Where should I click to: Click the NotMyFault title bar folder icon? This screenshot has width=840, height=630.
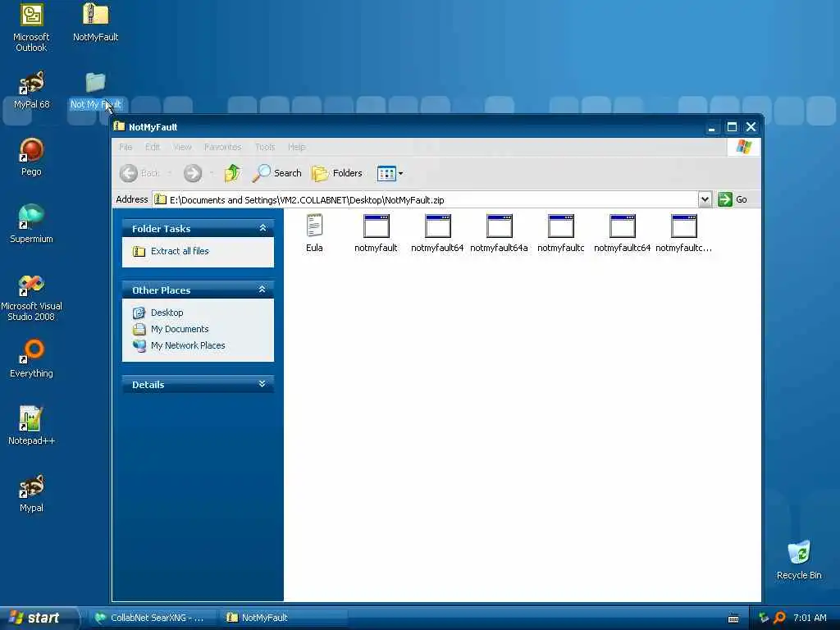[x=119, y=126]
